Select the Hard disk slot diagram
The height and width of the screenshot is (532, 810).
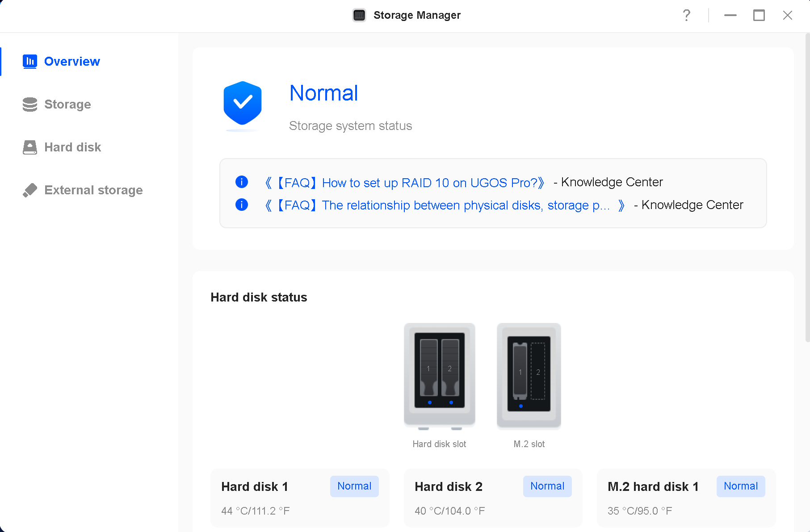[x=439, y=376]
